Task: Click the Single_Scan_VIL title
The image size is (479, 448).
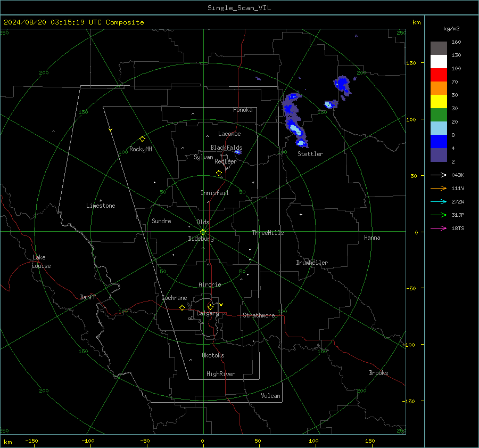Action: point(239,8)
